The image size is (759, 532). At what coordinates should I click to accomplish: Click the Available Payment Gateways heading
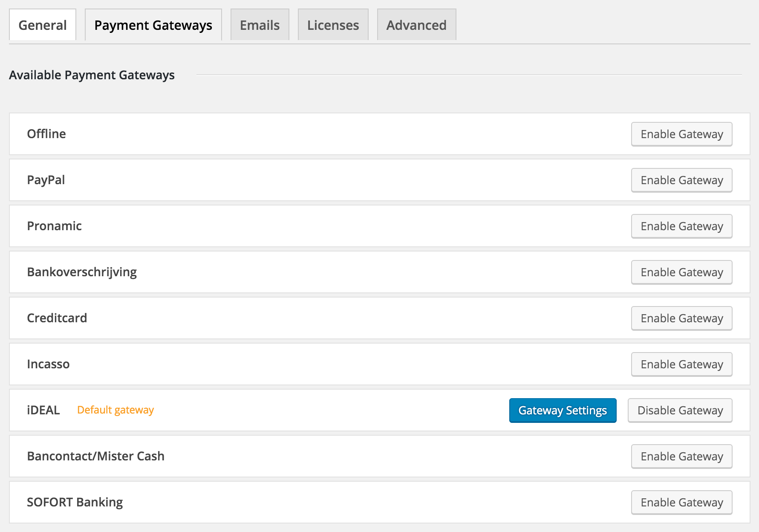[x=92, y=75]
